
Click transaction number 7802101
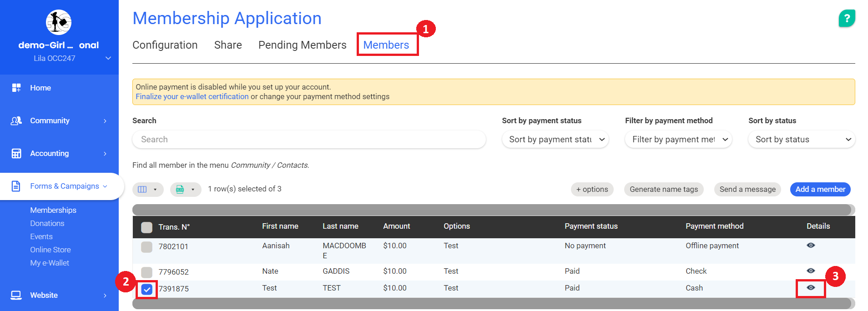pos(173,246)
